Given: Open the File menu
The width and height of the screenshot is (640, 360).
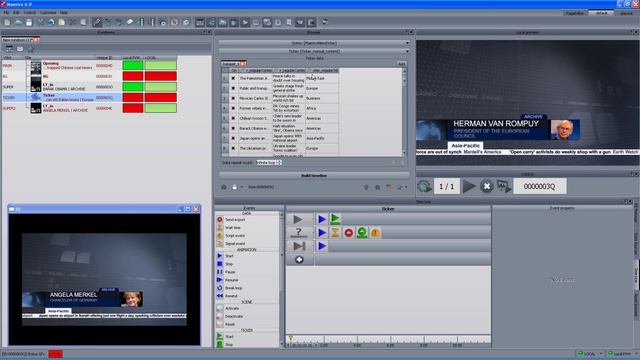Looking at the screenshot, I should tap(6, 13).
